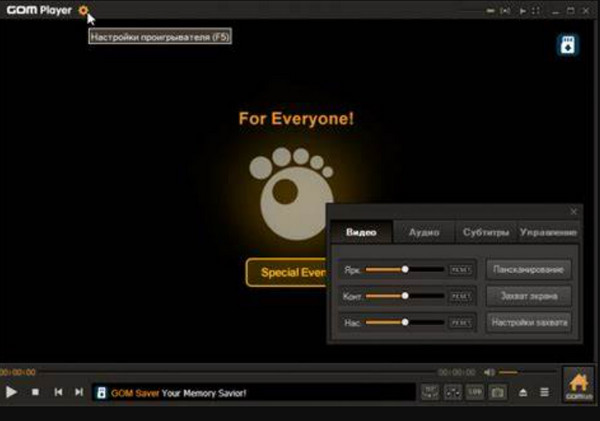Click the GOM Saver banner text
This screenshot has height=421, width=600.
coord(179,393)
